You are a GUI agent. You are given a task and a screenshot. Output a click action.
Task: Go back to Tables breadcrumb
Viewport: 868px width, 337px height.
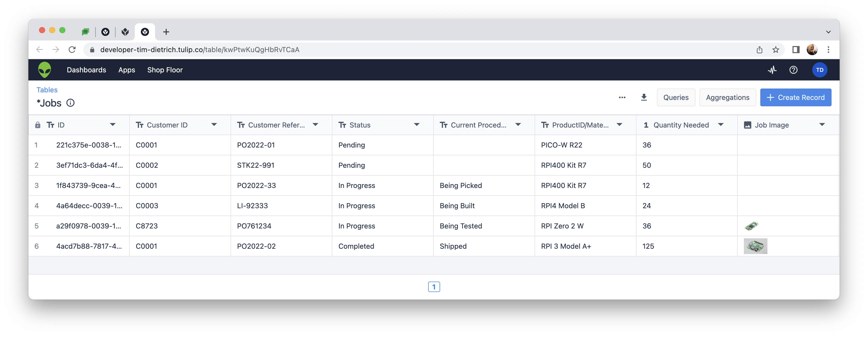click(x=47, y=90)
